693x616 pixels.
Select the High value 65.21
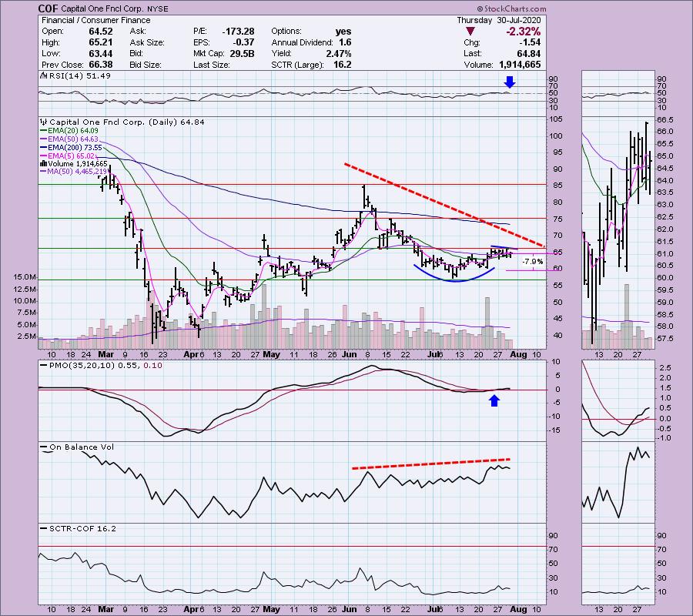(x=101, y=42)
